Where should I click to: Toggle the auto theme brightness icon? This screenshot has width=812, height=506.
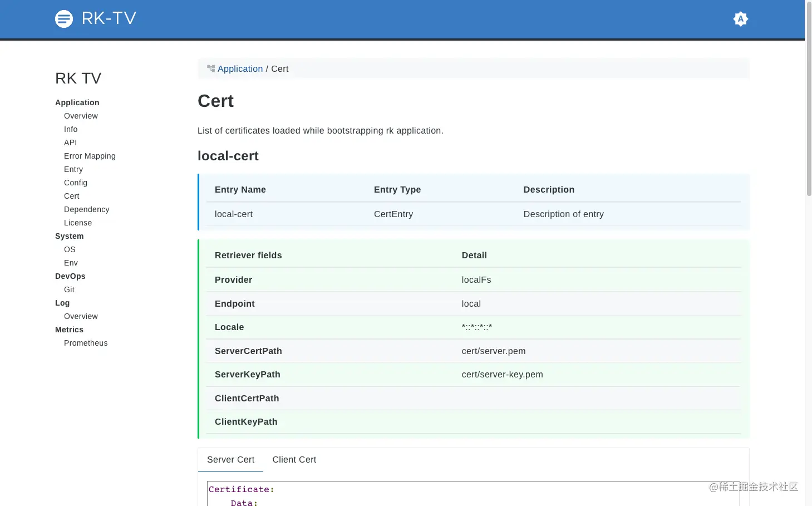coord(740,19)
